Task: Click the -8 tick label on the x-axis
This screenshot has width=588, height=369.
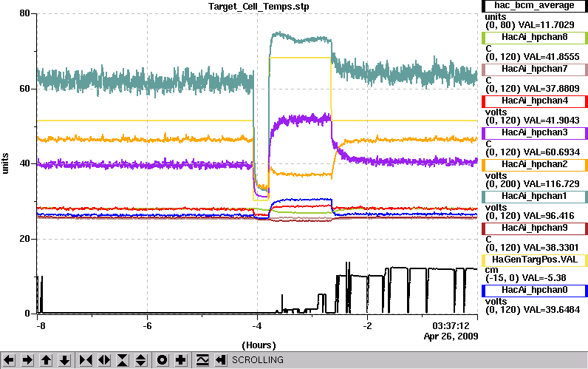Action: (x=41, y=325)
